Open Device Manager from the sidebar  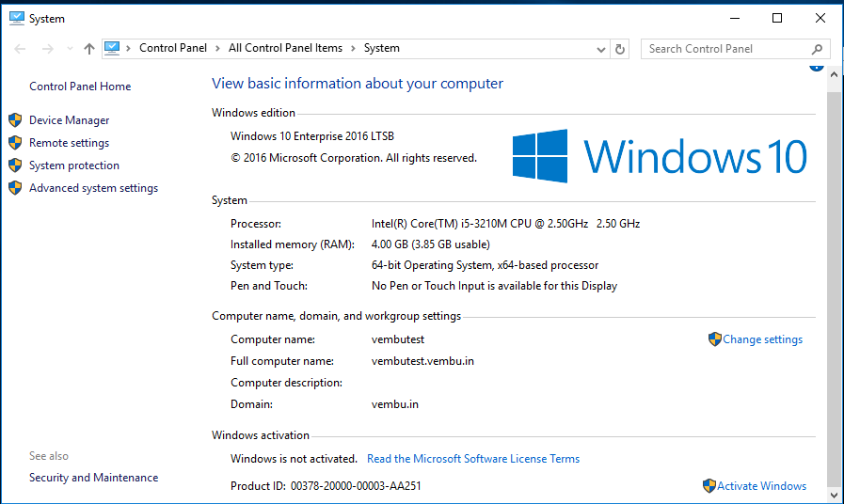pyautogui.click(x=69, y=120)
